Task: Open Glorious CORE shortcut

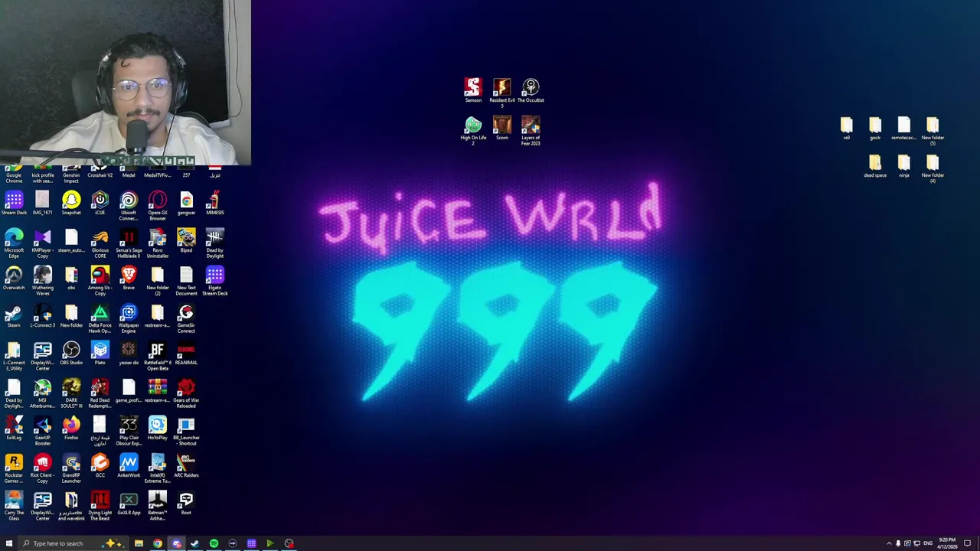Action: coord(100,243)
